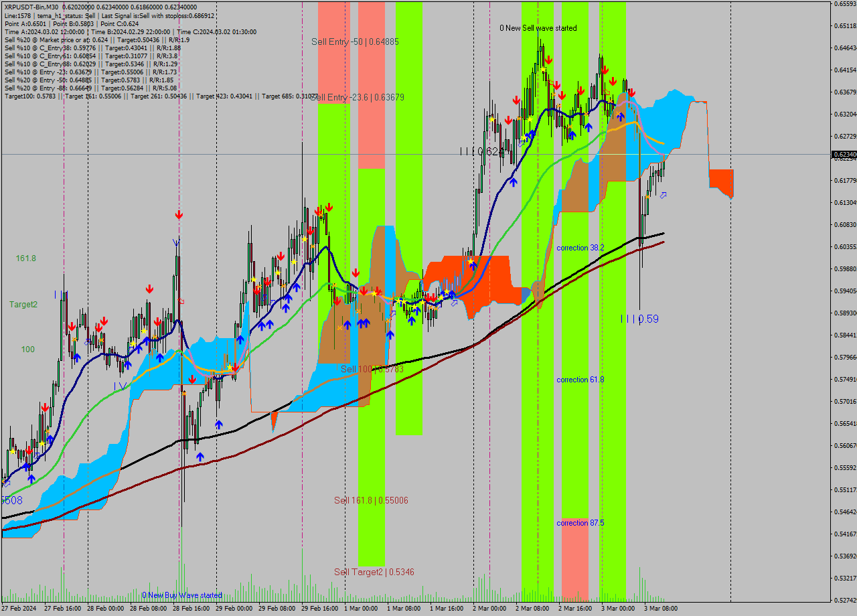Click the '0 New Sell wave started' label

(538, 28)
